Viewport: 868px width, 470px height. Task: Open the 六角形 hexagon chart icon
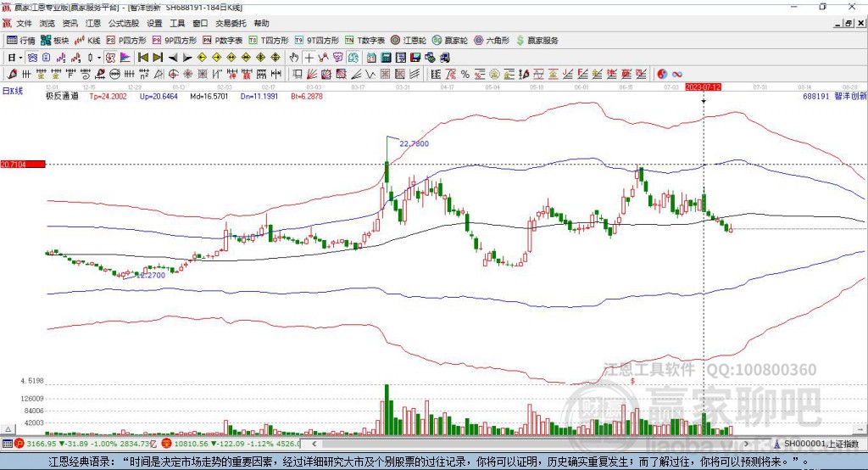[x=492, y=40]
